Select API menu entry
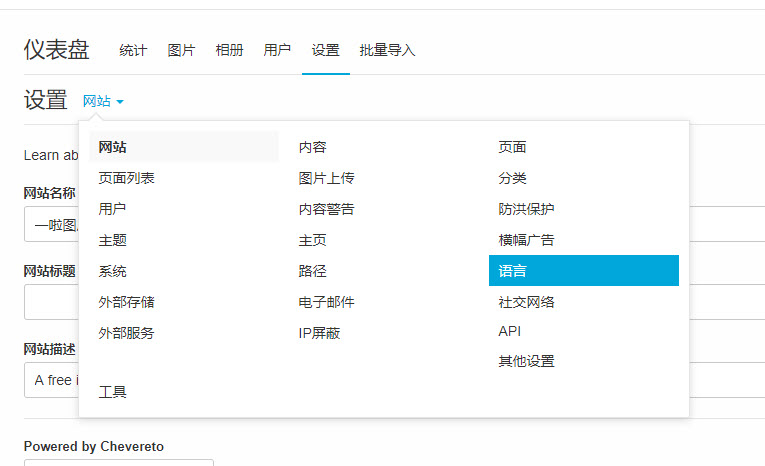 [510, 331]
